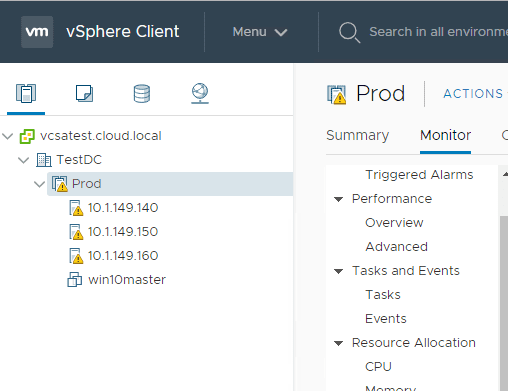Click the Prod cluster warning icon in tree
Viewport: 508px width, 391px height.
coord(60,184)
